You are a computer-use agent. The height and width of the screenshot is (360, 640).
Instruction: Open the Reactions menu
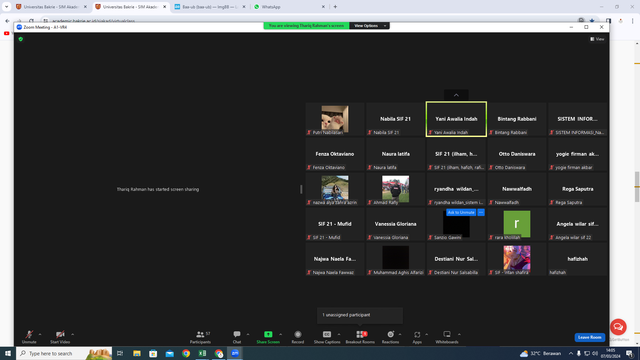[x=391, y=337]
